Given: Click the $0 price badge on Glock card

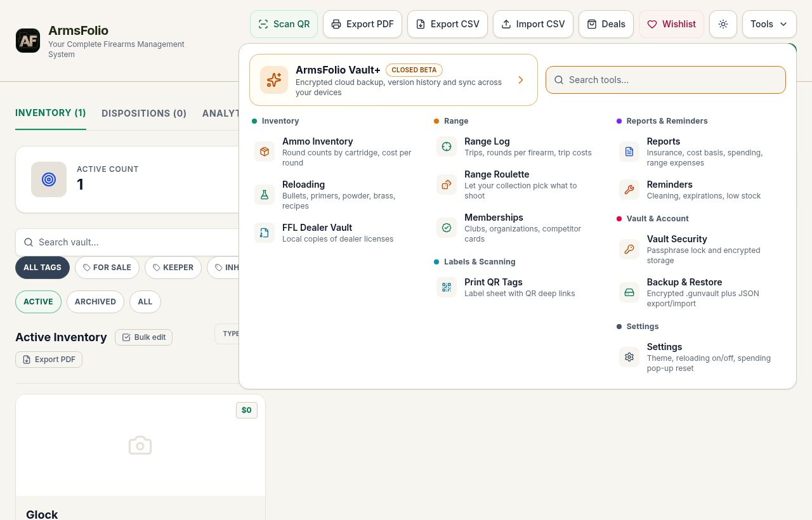Looking at the screenshot, I should pyautogui.click(x=247, y=410).
